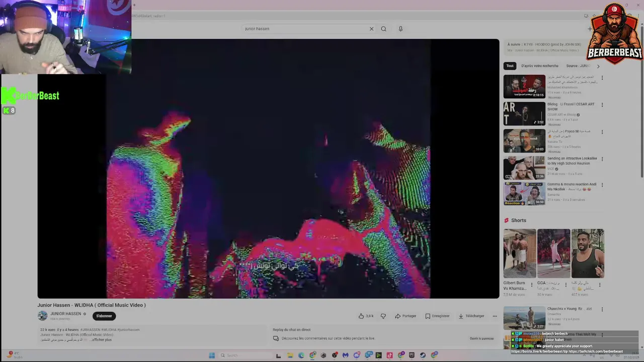Open TikTok app from taskbar

389,355
